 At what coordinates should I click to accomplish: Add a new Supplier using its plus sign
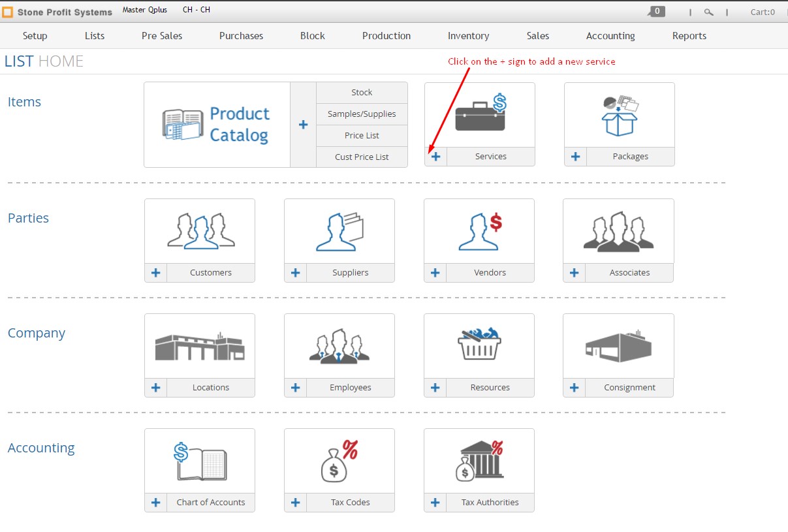pos(295,272)
